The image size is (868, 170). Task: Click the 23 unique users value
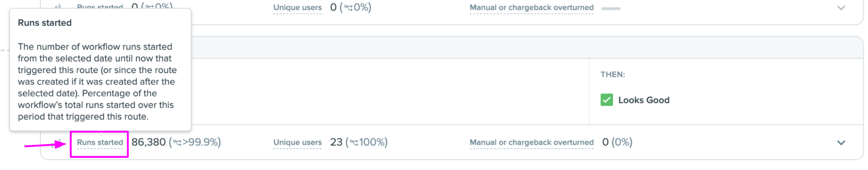(x=336, y=142)
